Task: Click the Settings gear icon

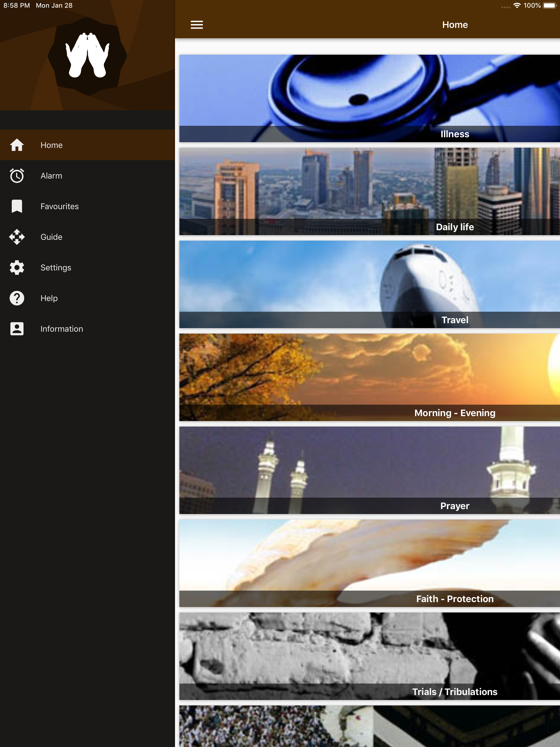Action: pyautogui.click(x=17, y=267)
